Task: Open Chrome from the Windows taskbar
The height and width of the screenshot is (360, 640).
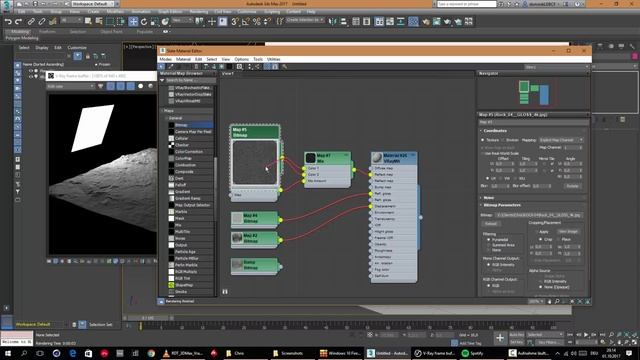Action: [151, 353]
